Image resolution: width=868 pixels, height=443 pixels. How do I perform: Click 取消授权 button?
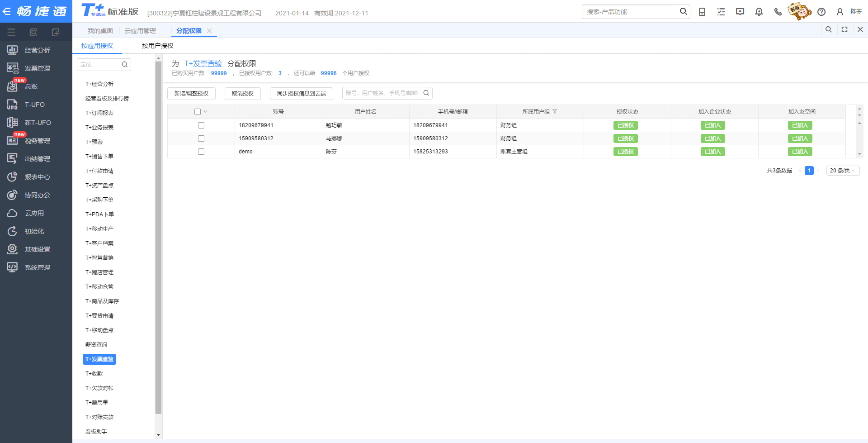point(243,94)
